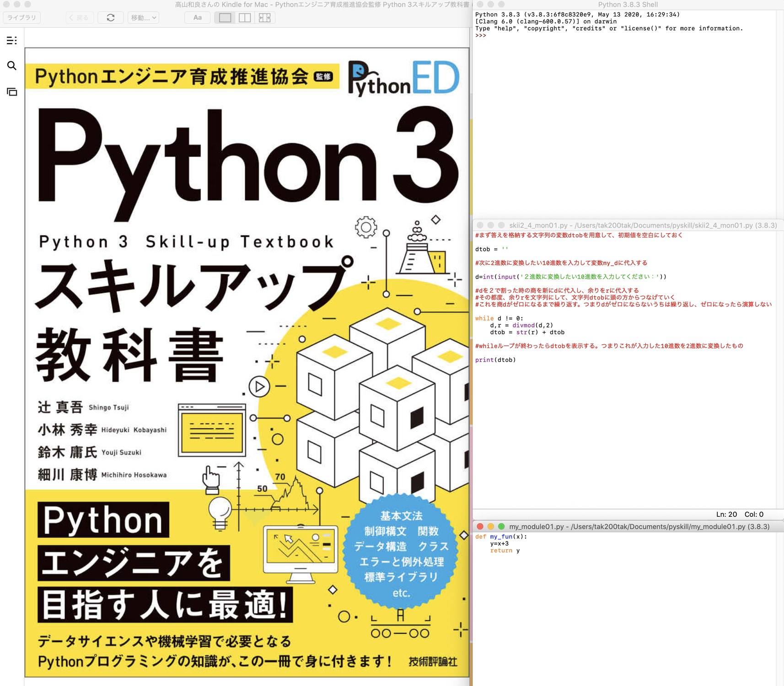Open the Kindle flashcards panel icon
Viewport: 784px width, 686px height.
click(12, 92)
